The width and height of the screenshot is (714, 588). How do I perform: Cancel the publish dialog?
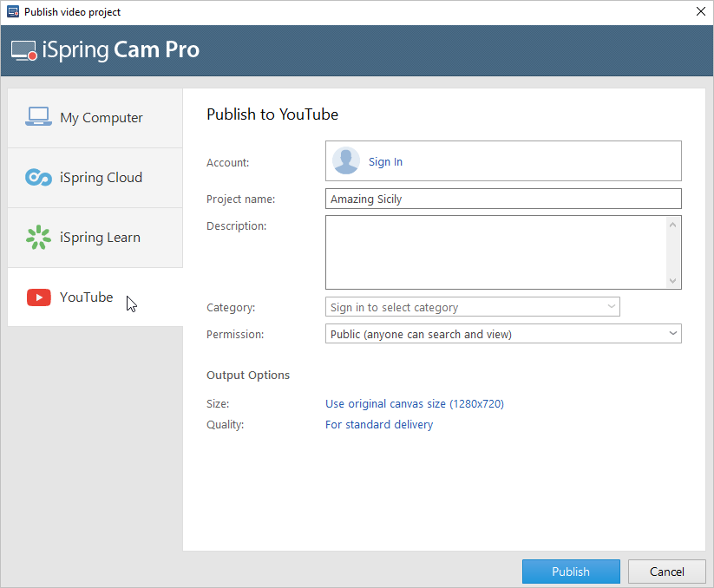coord(666,572)
